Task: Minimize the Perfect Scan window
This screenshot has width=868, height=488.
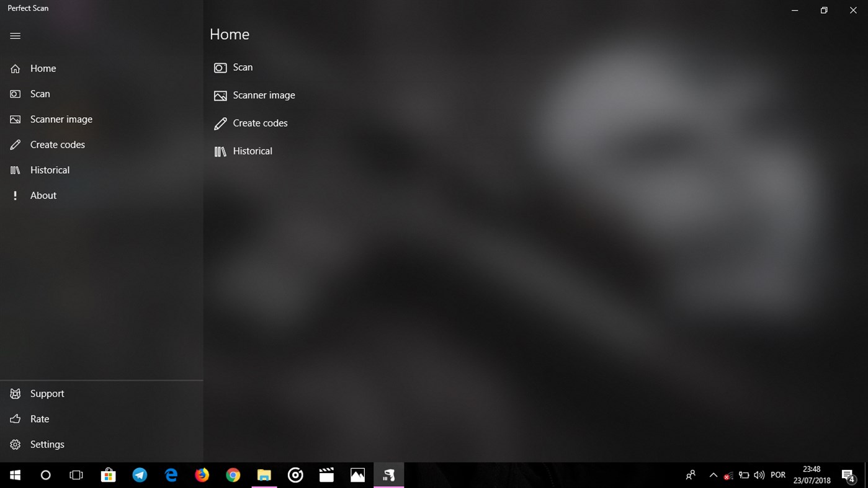Action: click(x=795, y=10)
